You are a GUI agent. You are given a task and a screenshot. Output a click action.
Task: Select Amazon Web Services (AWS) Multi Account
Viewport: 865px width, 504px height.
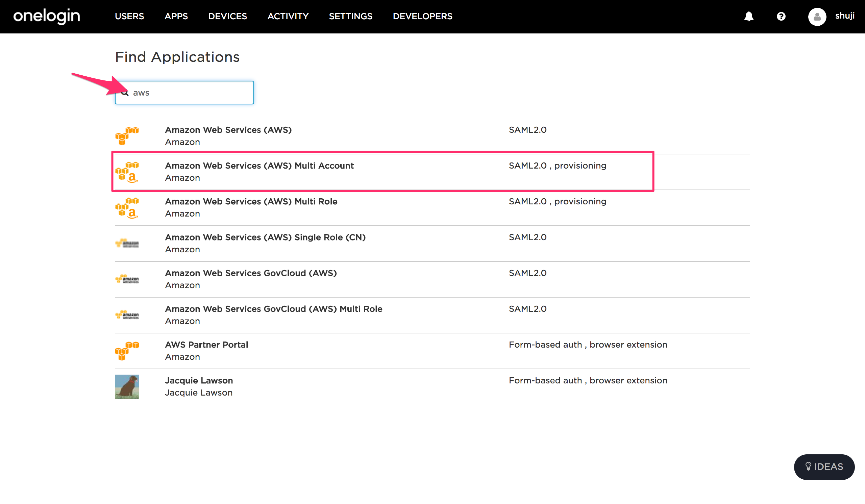pos(259,166)
